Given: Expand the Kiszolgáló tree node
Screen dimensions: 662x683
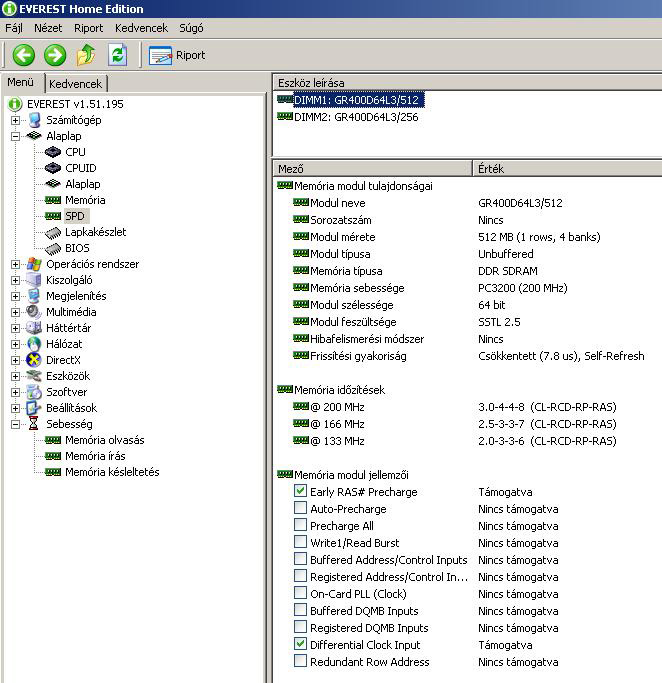Looking at the screenshot, I should tap(16, 281).
